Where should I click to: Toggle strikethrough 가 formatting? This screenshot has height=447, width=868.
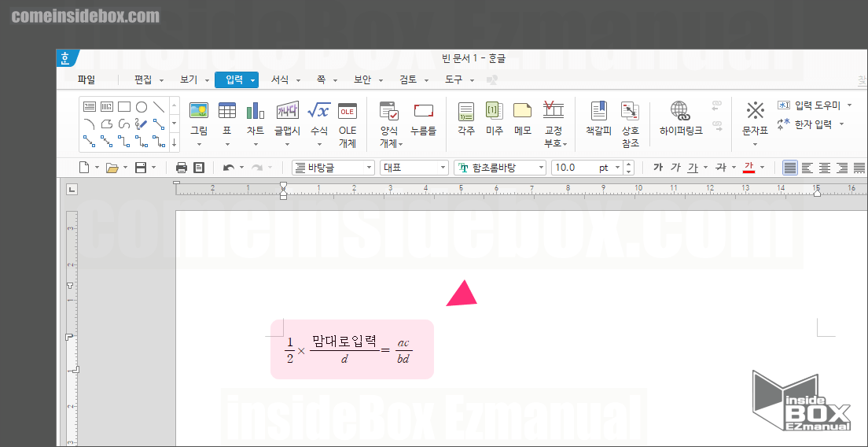point(721,168)
